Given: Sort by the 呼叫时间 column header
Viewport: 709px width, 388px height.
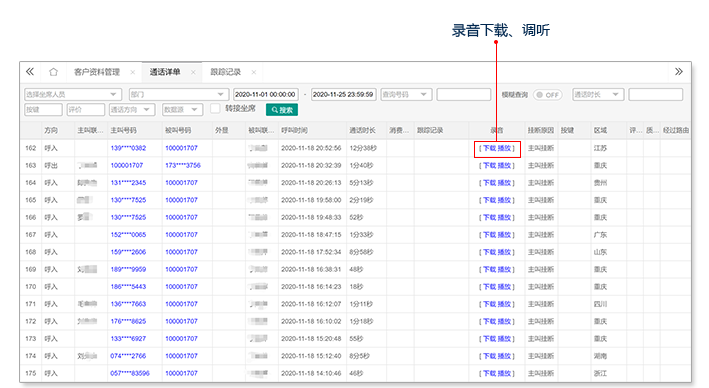Looking at the screenshot, I should point(294,130).
